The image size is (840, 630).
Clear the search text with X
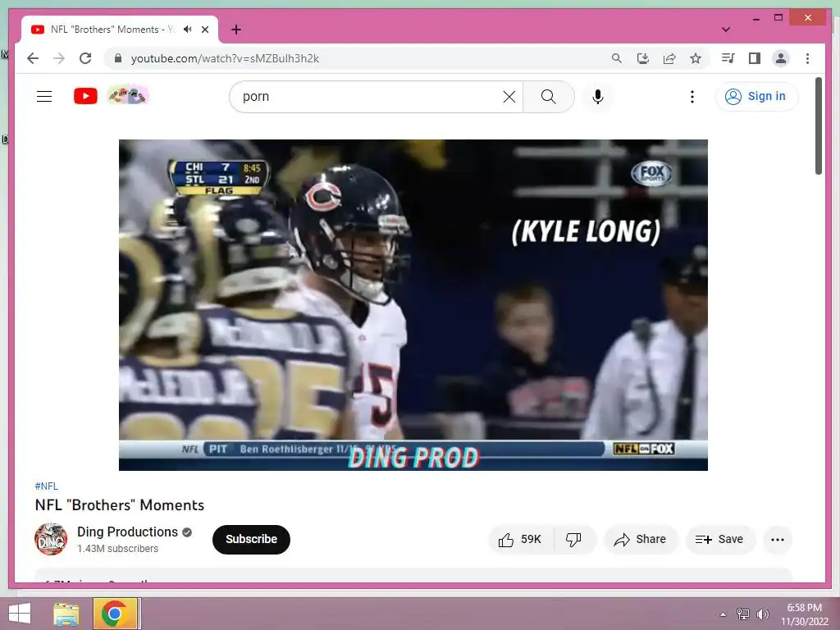click(509, 97)
